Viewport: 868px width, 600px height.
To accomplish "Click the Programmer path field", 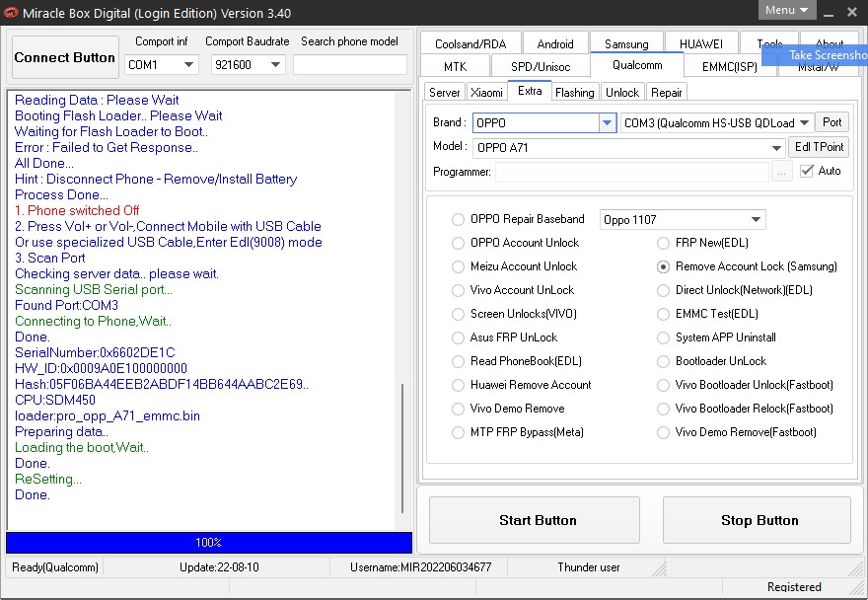I will click(x=632, y=173).
